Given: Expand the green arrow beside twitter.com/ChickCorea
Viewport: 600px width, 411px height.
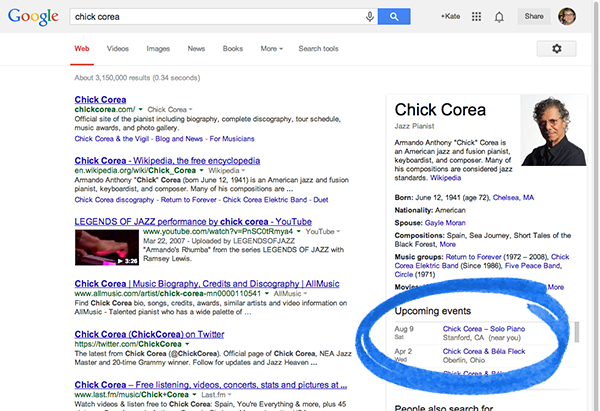Looking at the screenshot, I should [x=187, y=344].
